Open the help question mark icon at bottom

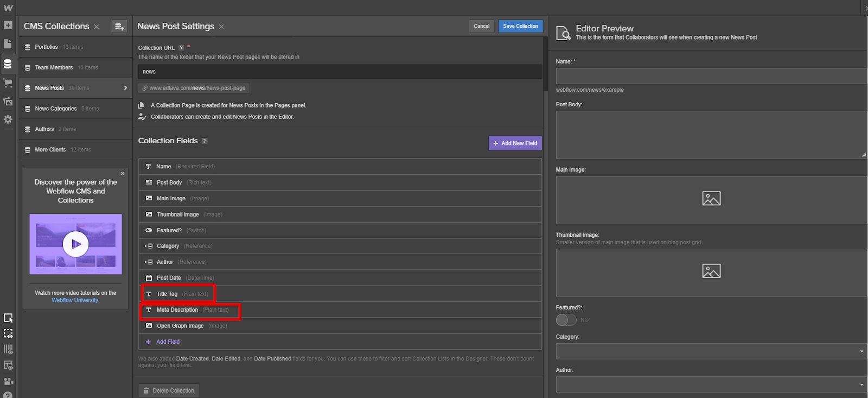click(x=8, y=395)
